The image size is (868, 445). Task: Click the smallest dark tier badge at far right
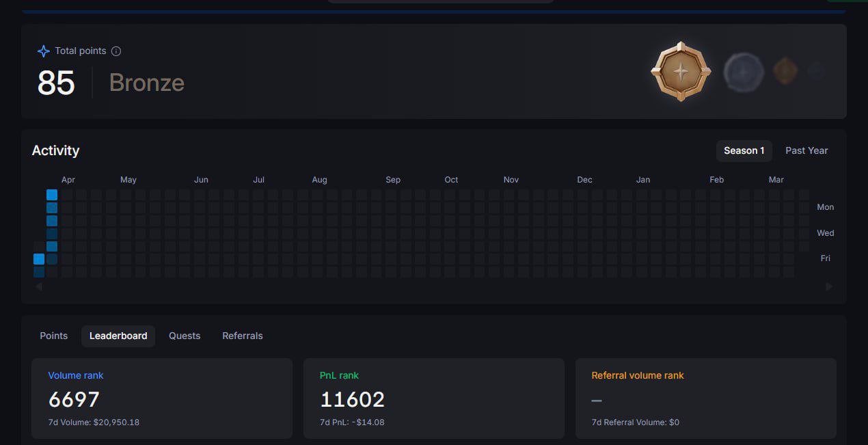(x=815, y=71)
